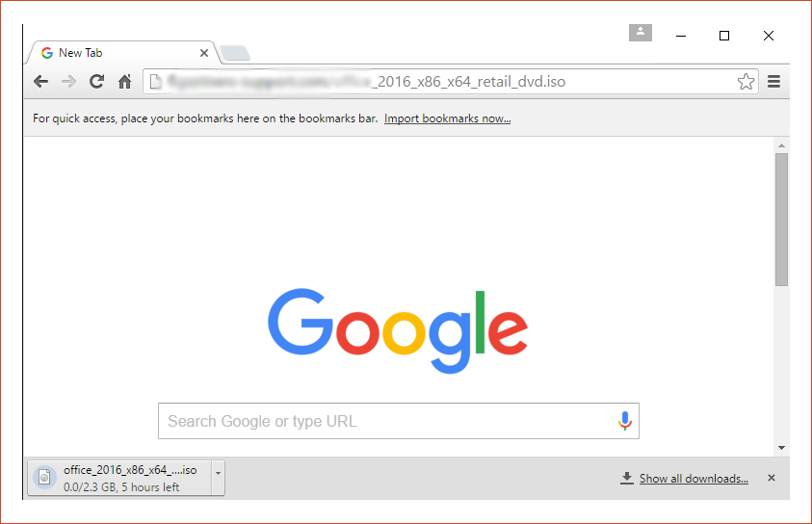Bookmark this page with the star
812x524 pixels.
(746, 81)
